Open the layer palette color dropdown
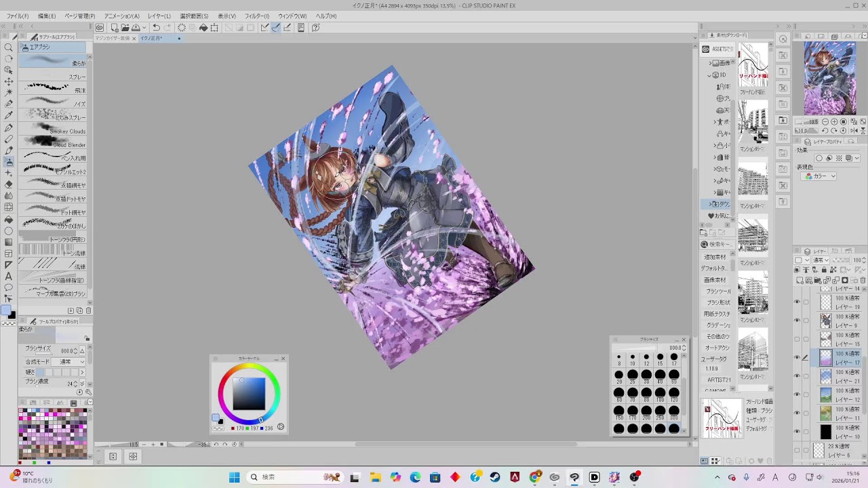Image resolution: width=868 pixels, height=488 pixels. pyautogui.click(x=802, y=260)
